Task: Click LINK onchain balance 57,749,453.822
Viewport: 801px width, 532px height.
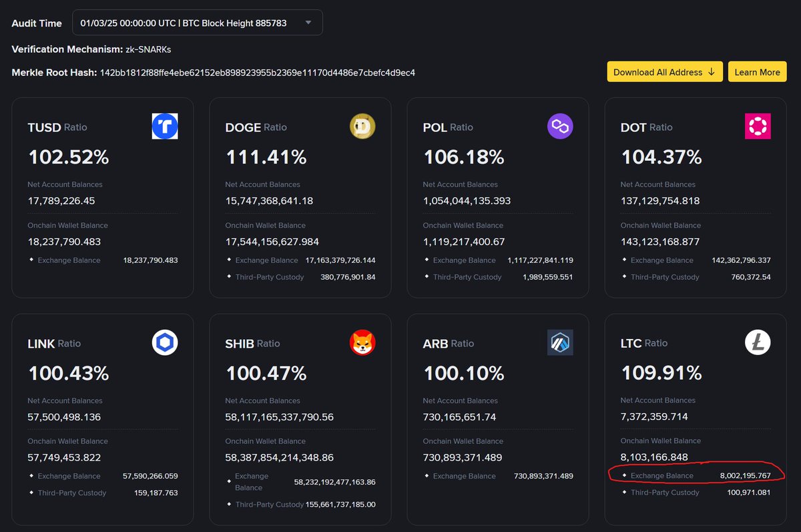Action: coord(64,458)
